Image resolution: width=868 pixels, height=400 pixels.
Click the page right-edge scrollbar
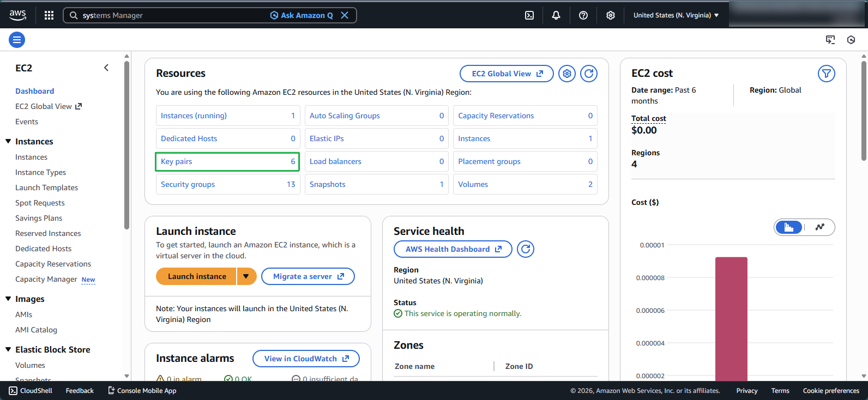coord(864,110)
